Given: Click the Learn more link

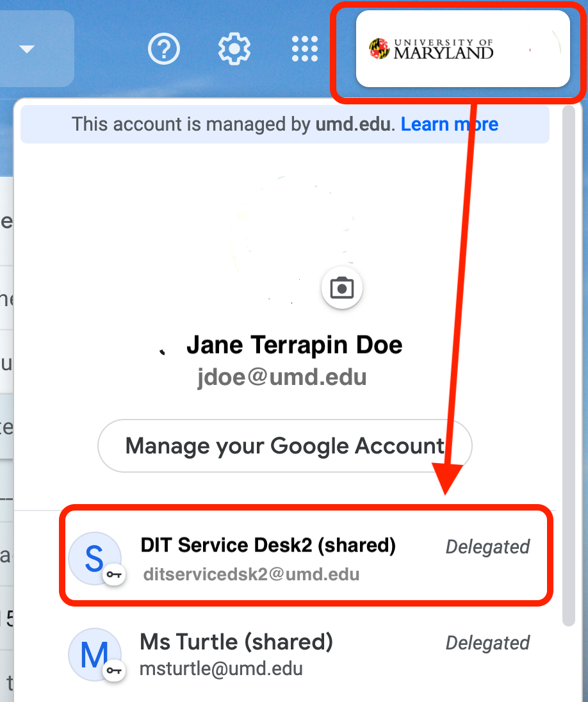Looking at the screenshot, I should (449, 124).
